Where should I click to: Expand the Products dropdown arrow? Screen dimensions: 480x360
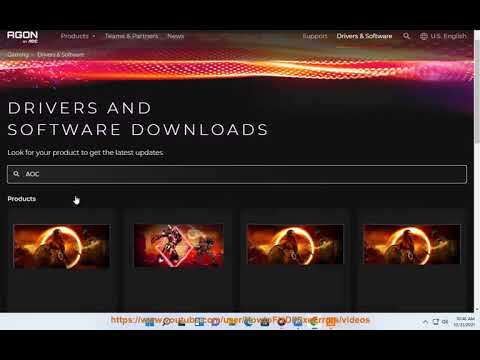pos(94,36)
